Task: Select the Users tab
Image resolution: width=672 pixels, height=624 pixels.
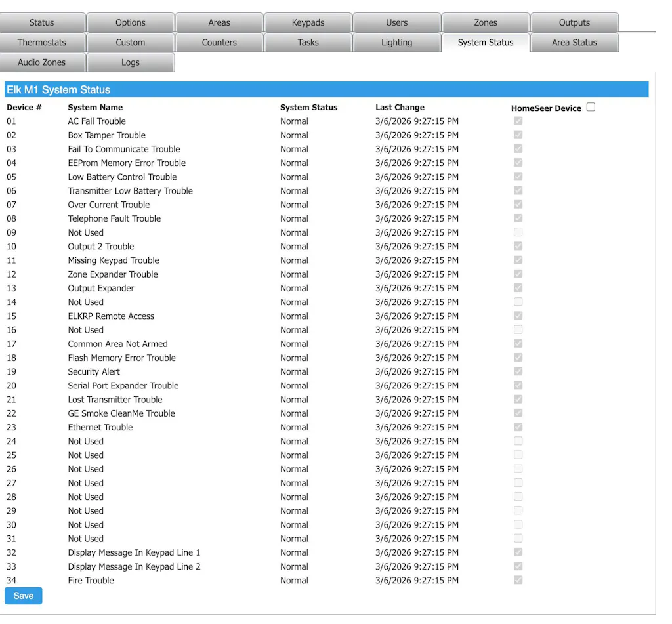Action: point(396,22)
